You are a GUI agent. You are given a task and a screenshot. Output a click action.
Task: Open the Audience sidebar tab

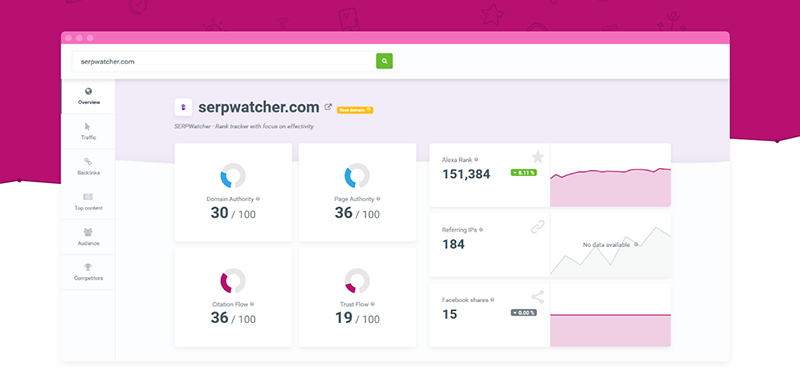click(88, 237)
